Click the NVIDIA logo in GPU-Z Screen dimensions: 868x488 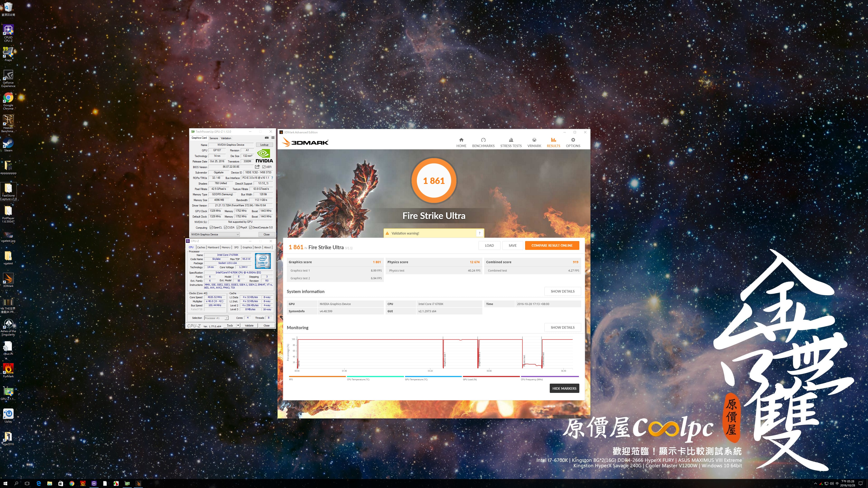coord(264,156)
